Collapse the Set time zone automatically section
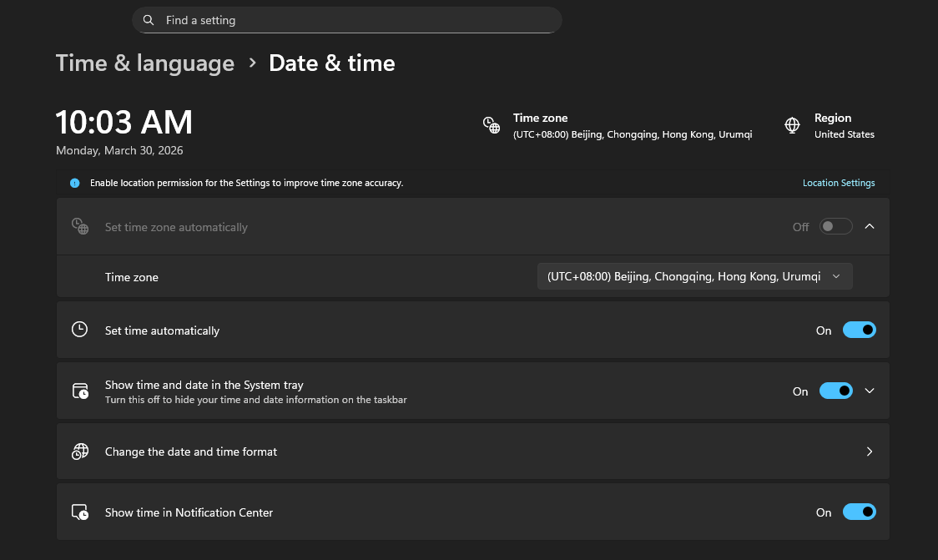Screen dimensions: 938x560 point(870,226)
